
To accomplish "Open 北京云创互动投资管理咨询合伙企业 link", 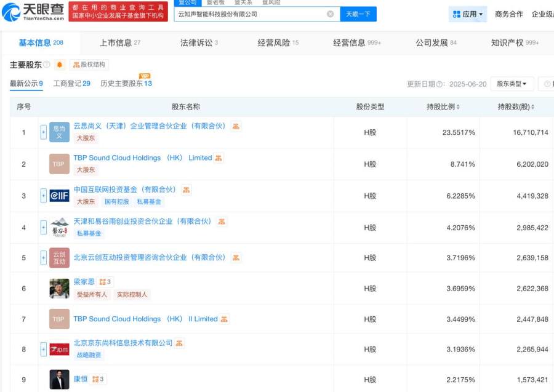I will (150, 257).
